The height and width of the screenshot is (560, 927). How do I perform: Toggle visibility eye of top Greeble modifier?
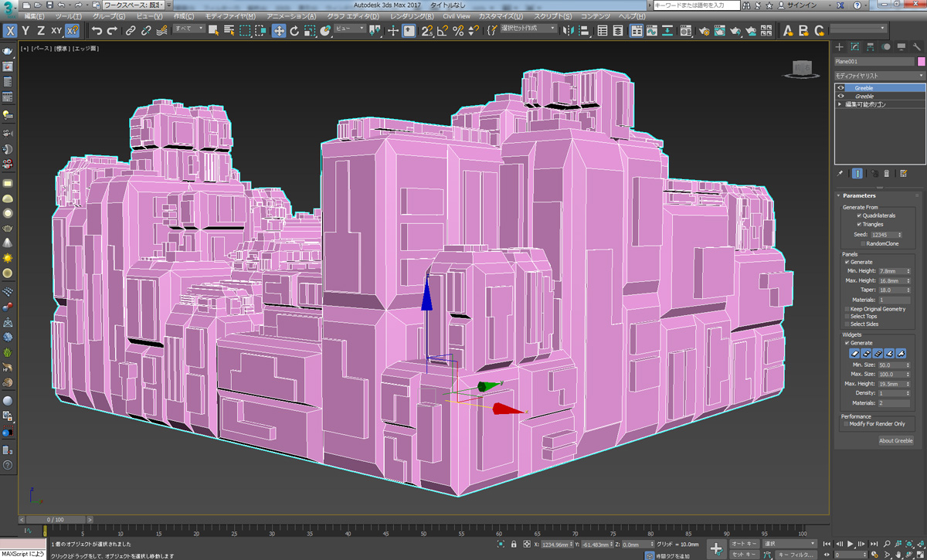(841, 88)
